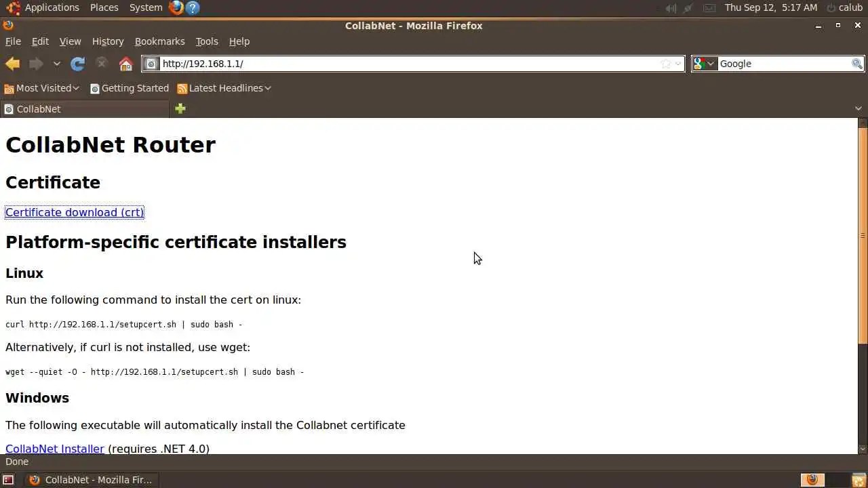Click the curl setupcert.sh command text
This screenshot has width=868, height=488.
pyautogui.click(x=123, y=325)
